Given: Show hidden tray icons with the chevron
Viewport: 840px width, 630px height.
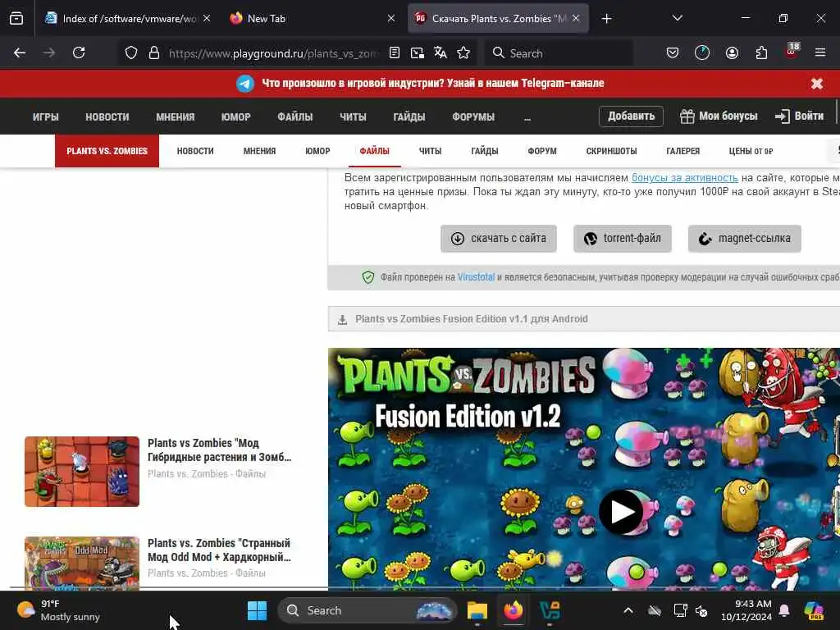Looking at the screenshot, I should [628, 610].
